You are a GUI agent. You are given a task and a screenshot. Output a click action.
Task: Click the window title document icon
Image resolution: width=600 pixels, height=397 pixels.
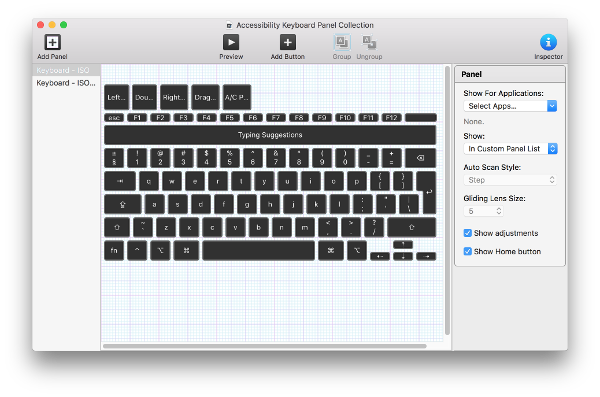click(x=229, y=25)
